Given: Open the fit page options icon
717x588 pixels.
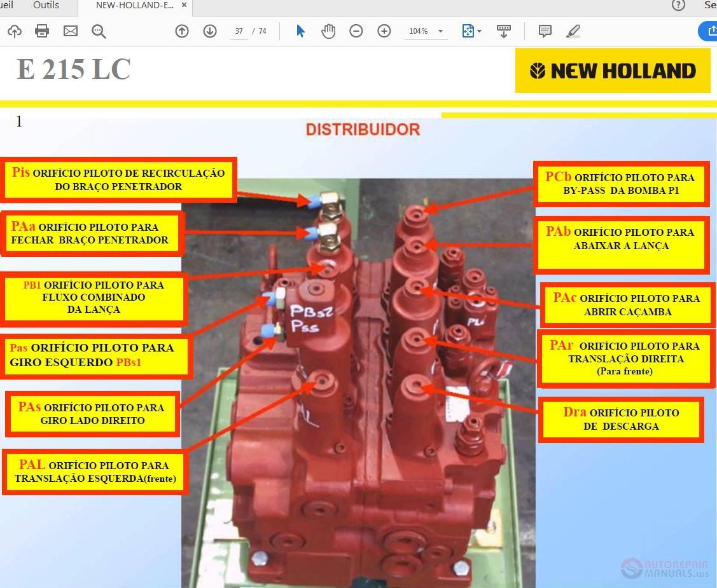Looking at the screenshot, I should click(x=468, y=31).
